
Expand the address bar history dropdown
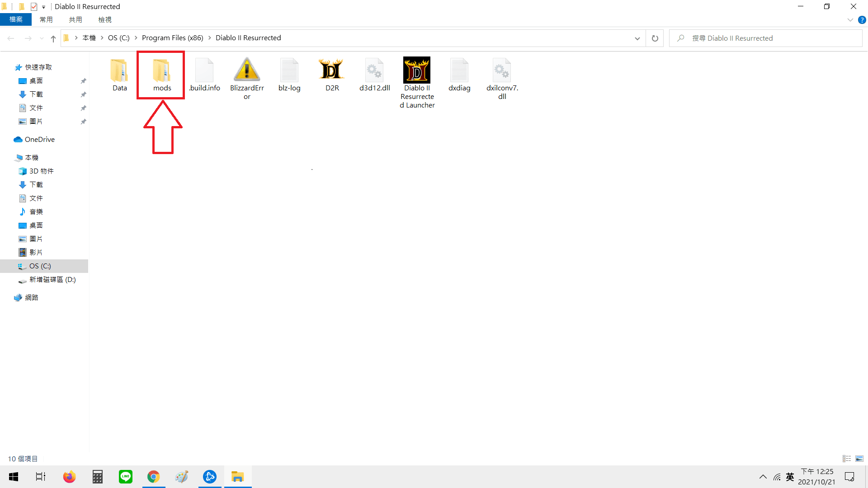coord(637,38)
